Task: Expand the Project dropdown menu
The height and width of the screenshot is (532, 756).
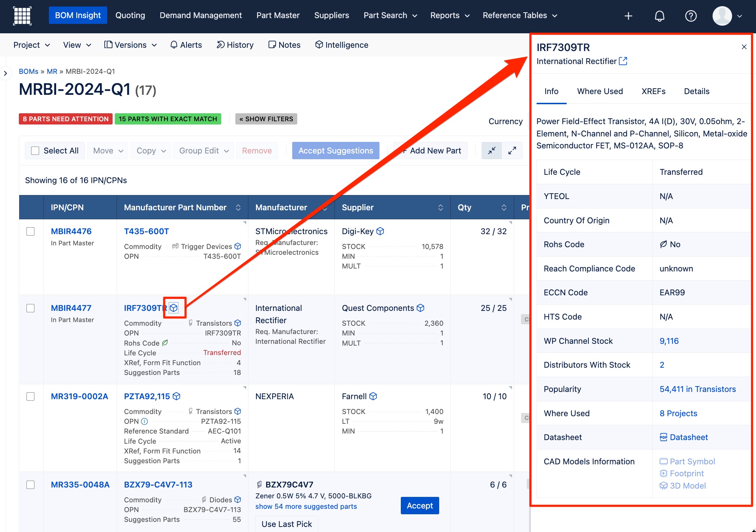Action: coord(32,45)
